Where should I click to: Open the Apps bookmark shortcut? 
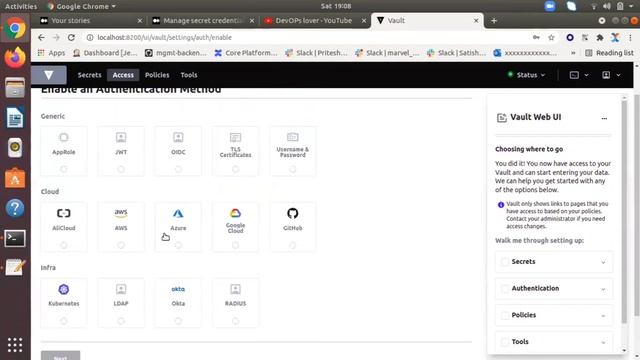[51, 53]
